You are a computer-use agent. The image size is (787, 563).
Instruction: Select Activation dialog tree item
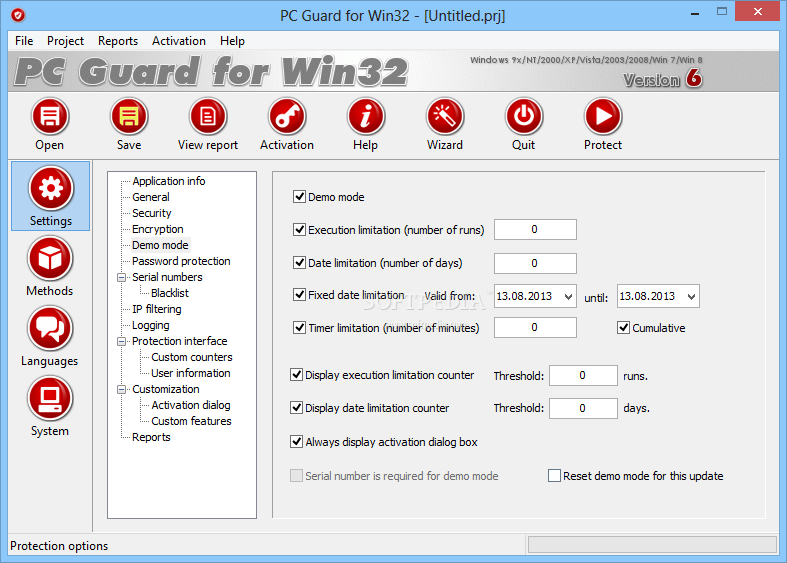coord(191,405)
